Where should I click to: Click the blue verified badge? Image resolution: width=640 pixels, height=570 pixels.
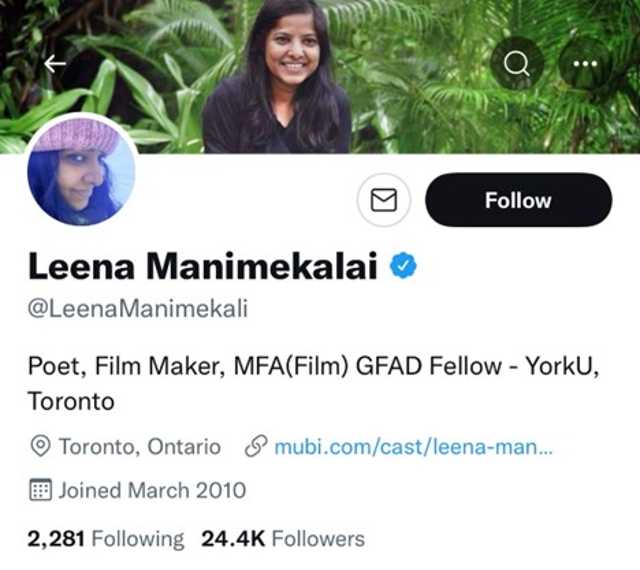click(403, 266)
